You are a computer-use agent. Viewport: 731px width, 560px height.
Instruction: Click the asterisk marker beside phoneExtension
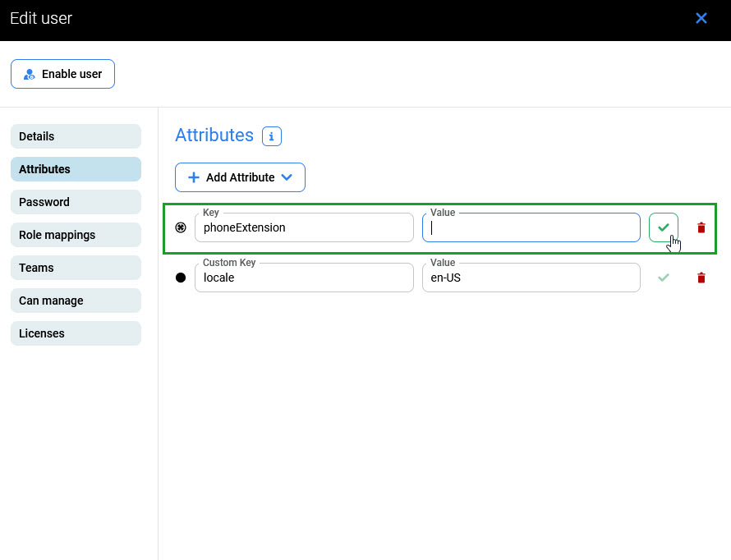point(181,228)
